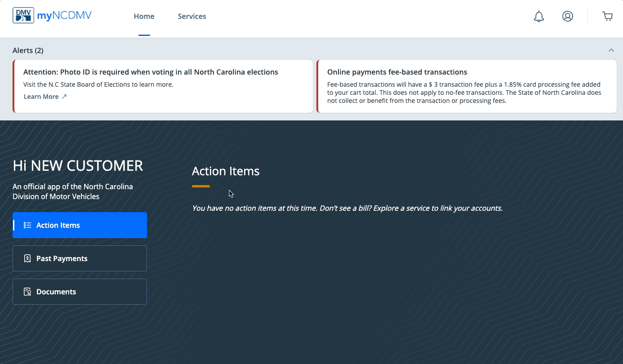Click the list icon beside Action Items

tap(27, 225)
